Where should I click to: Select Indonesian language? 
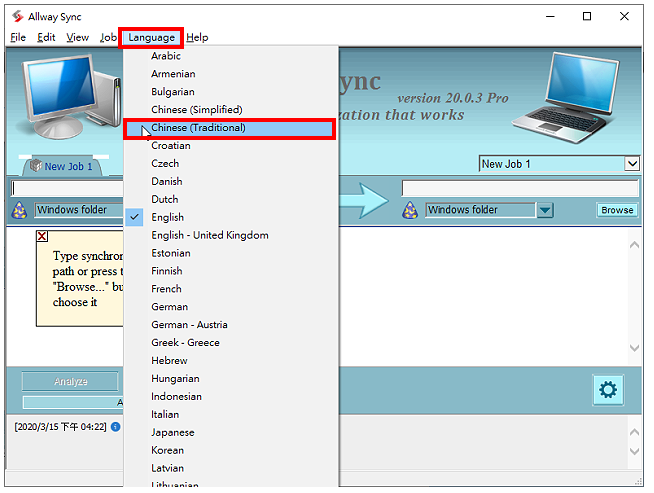point(231,397)
